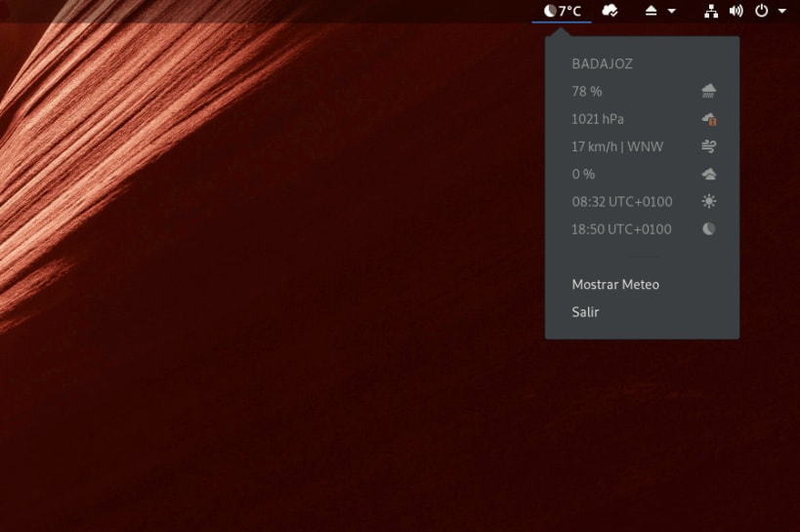800x532 pixels.
Task: Click the eject removable drive icon
Action: point(651,11)
